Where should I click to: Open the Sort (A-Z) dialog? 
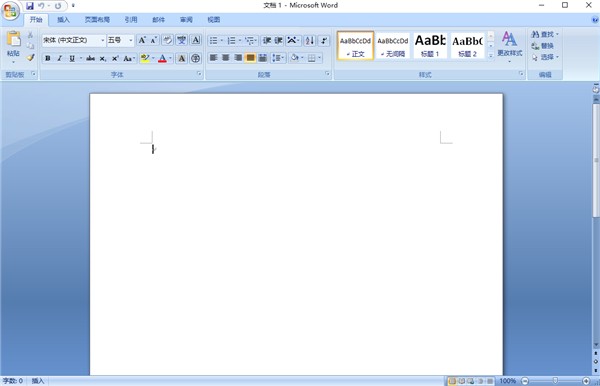pos(310,40)
